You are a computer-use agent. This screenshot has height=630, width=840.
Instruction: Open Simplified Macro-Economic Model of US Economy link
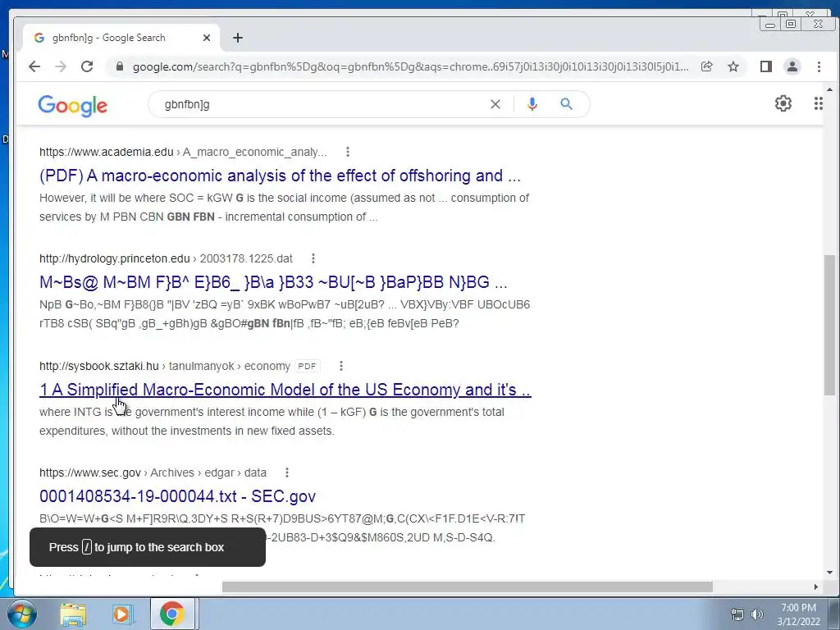point(285,390)
